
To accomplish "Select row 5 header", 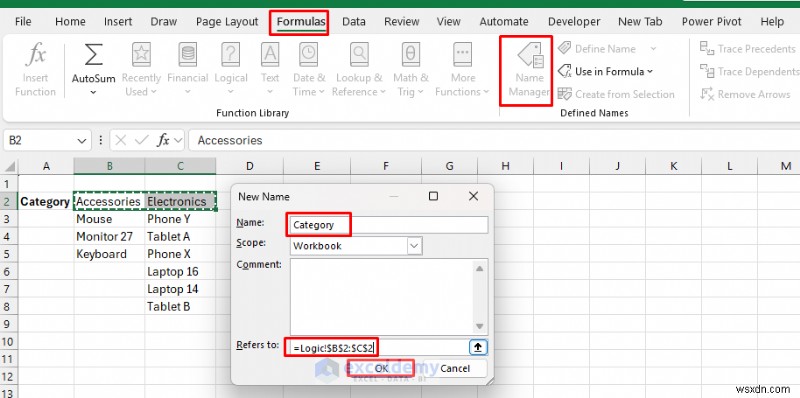I will pyautogui.click(x=8, y=254).
